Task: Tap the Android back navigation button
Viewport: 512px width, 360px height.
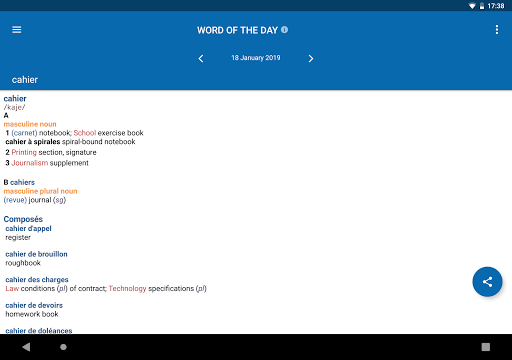Action: click(x=26, y=347)
